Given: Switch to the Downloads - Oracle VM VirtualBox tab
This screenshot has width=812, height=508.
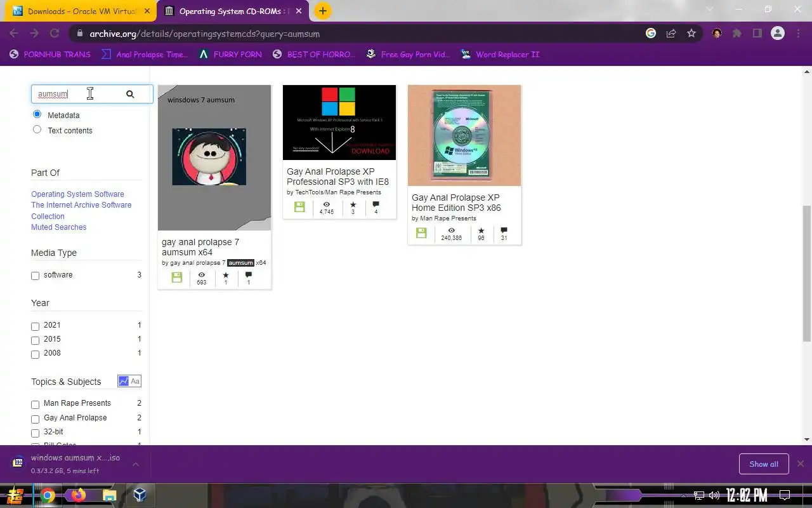Looking at the screenshot, I should coord(81,11).
